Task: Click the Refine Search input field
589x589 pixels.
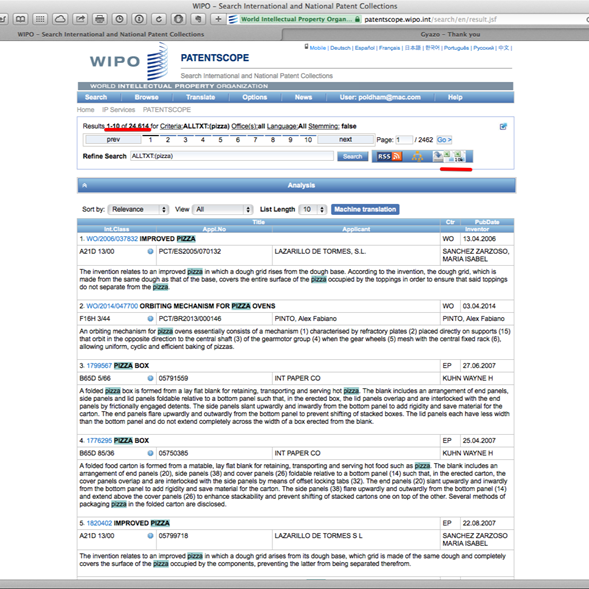Action: tap(232, 156)
